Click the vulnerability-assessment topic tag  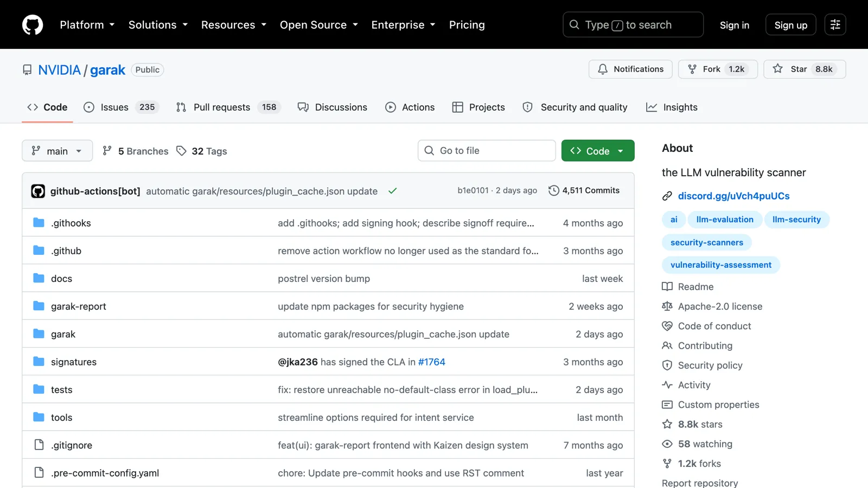point(721,265)
